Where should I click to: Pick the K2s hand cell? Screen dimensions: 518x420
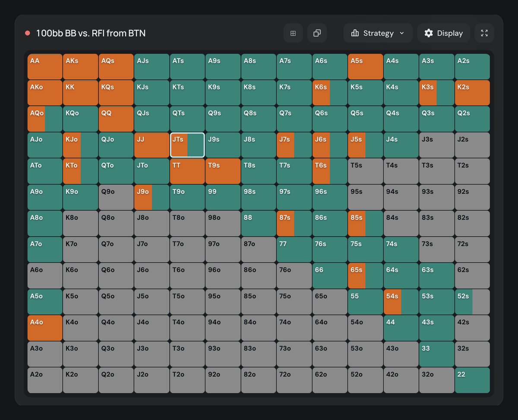click(x=472, y=93)
